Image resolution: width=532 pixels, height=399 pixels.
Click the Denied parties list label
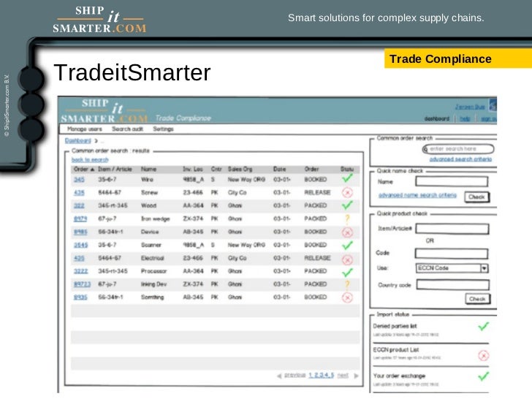(x=395, y=326)
